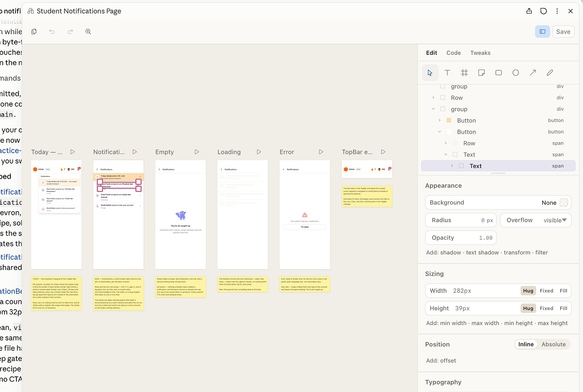Viewport: 583px width, 392px height.
Task: Select the Ellipse shape tool
Action: click(516, 73)
